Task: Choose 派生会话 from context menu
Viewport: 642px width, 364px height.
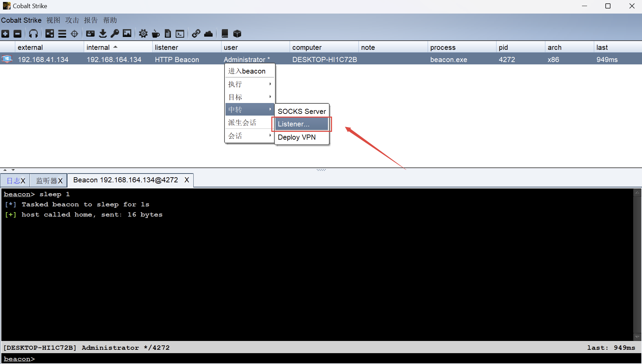Action: coord(250,122)
